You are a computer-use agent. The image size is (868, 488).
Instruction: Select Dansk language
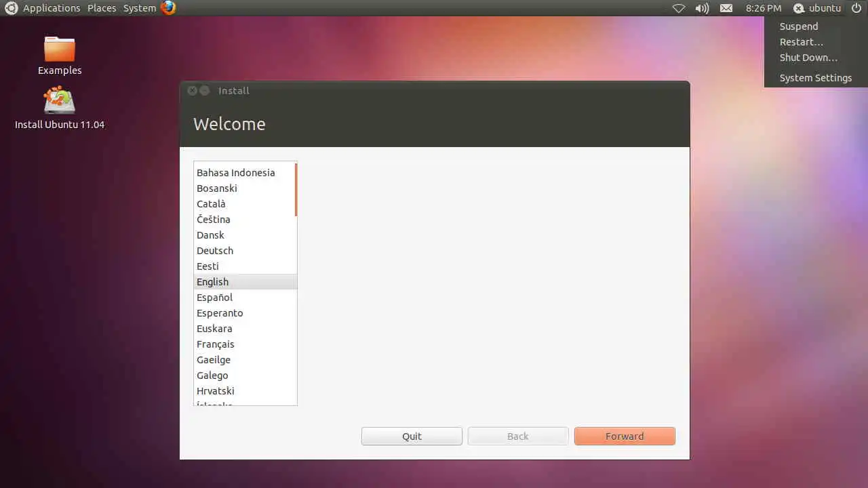tap(244, 235)
